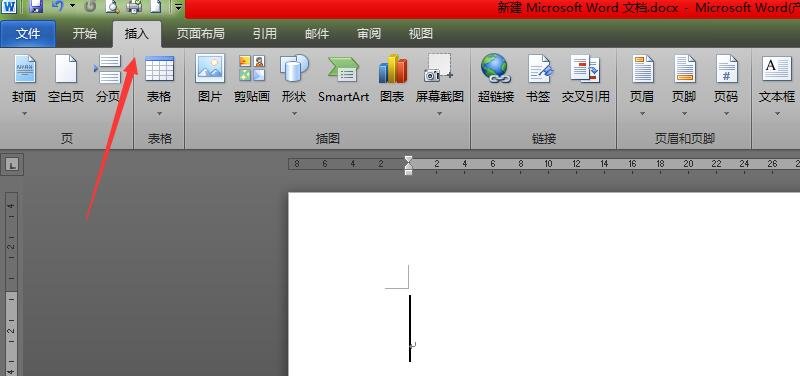Viewport: 800px width, 376px height.
Task: Open the 表格 (Table) insert dropdown
Action: (159, 85)
